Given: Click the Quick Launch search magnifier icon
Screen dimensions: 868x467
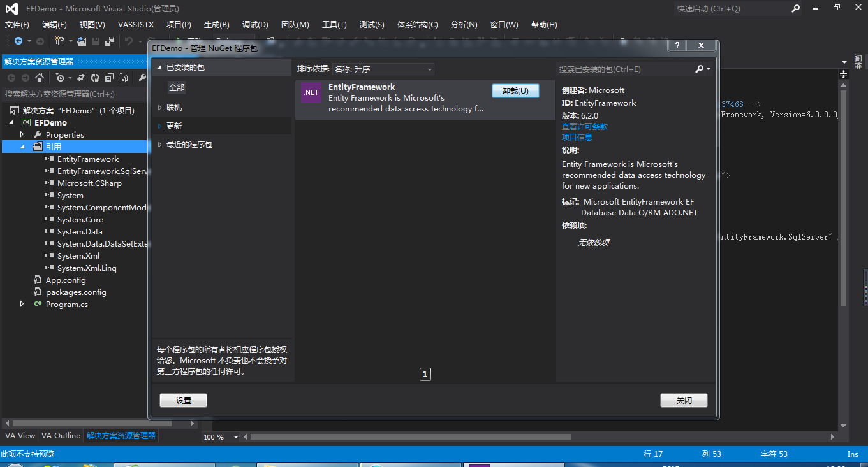Looking at the screenshot, I should [x=796, y=8].
